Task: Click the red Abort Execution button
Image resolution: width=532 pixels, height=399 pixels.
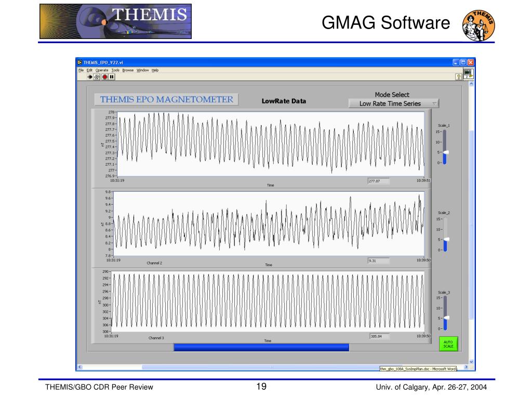Action: click(x=104, y=77)
